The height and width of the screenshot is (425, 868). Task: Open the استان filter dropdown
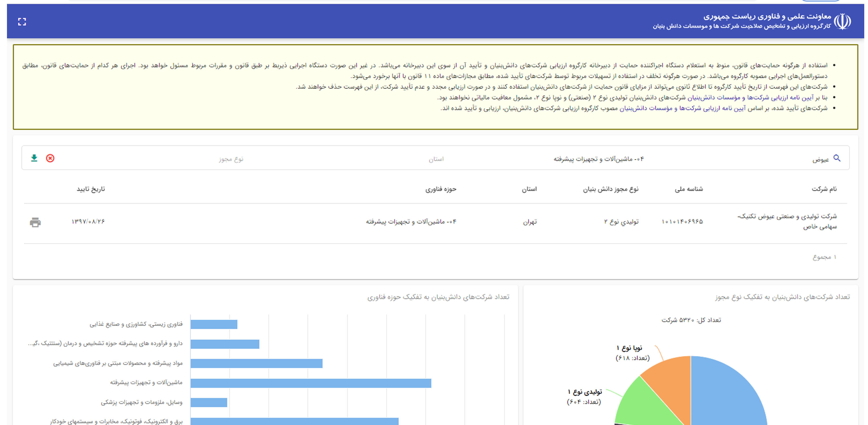click(x=436, y=159)
